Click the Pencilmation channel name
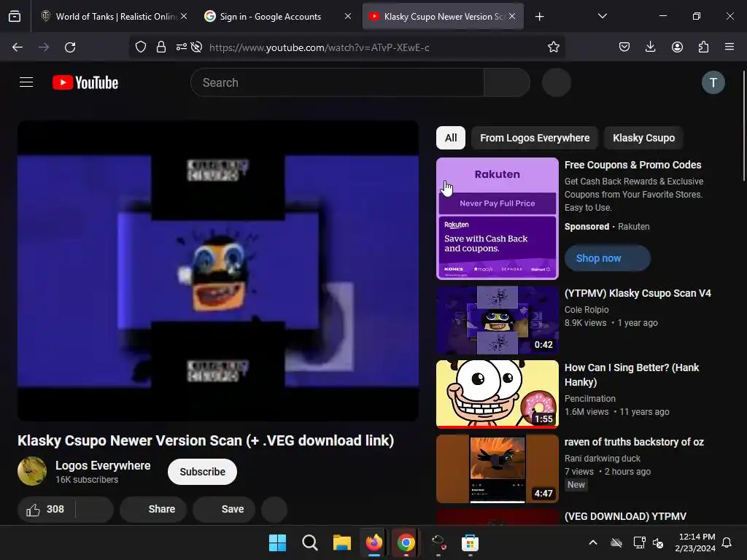The width and height of the screenshot is (747, 560). (x=589, y=399)
